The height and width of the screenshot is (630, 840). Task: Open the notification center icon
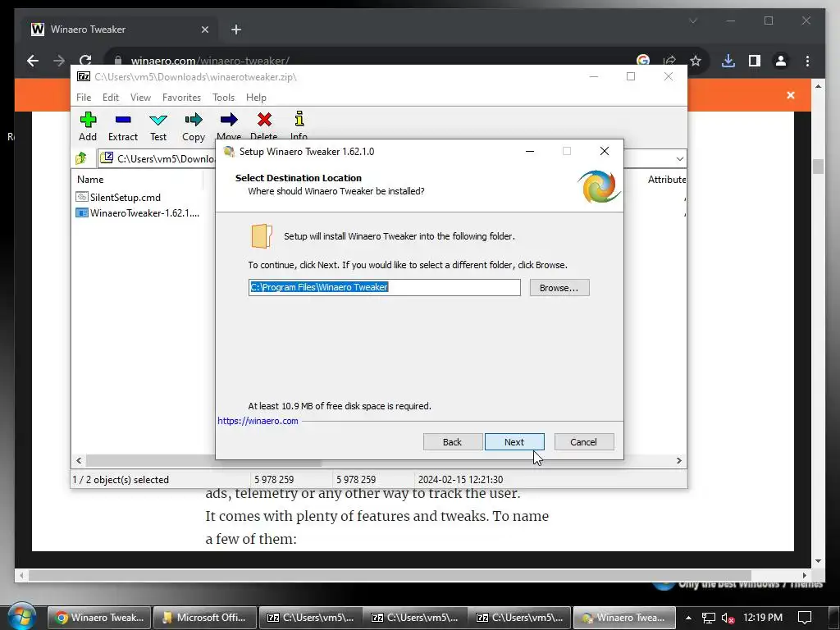805,618
